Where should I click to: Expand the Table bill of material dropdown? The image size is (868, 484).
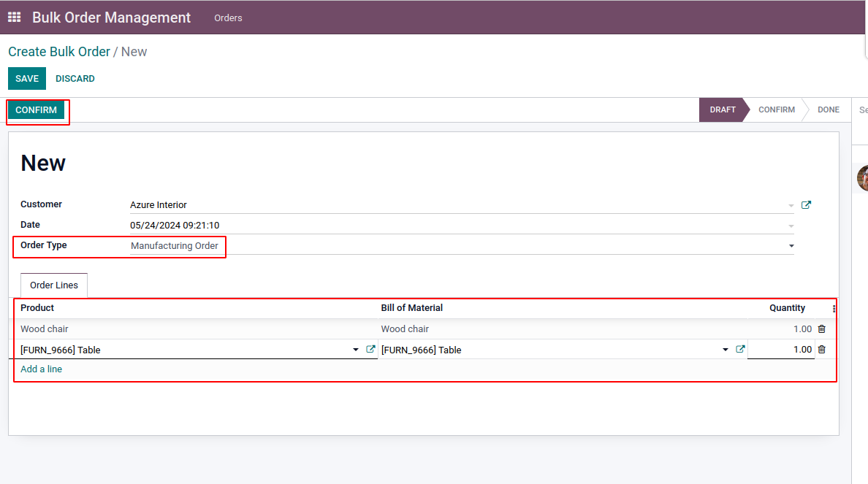(x=726, y=350)
